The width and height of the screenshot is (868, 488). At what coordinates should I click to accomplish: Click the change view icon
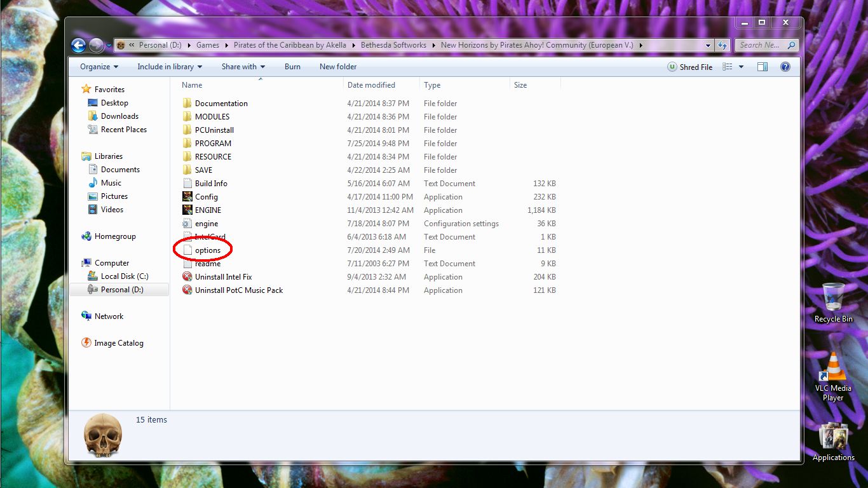click(728, 67)
